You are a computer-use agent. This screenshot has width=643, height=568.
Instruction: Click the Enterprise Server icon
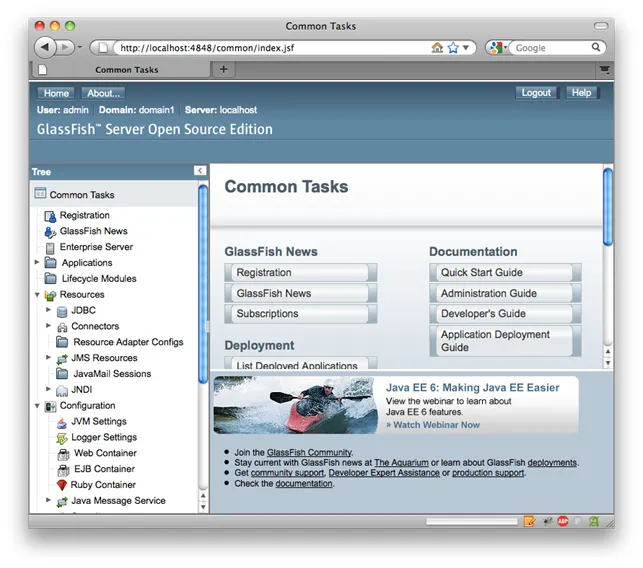[x=50, y=248]
